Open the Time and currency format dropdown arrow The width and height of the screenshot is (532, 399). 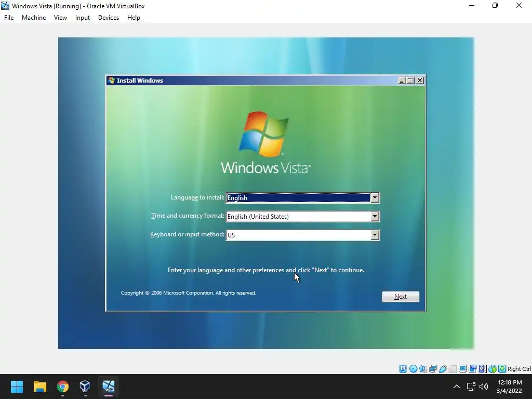[x=375, y=217]
